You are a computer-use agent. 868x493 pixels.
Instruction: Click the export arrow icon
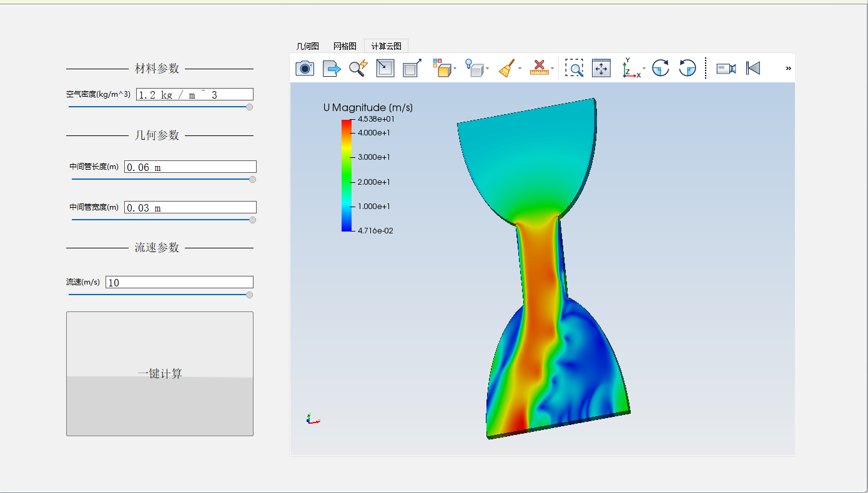point(332,68)
